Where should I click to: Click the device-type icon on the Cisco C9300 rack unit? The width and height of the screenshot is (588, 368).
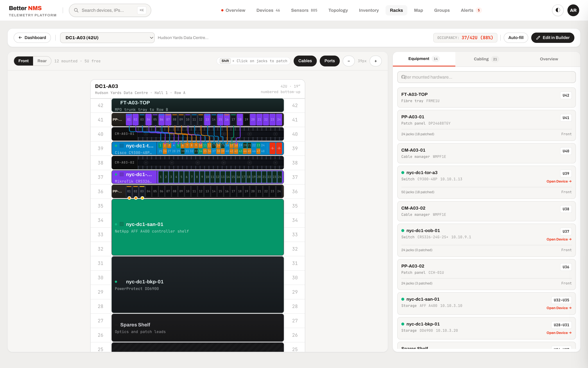coord(121,146)
